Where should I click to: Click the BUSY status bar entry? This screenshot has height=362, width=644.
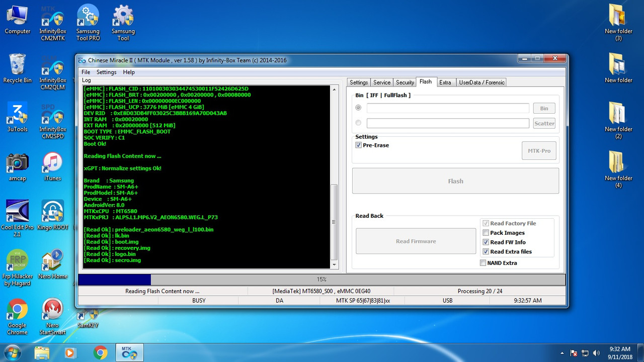point(199,301)
